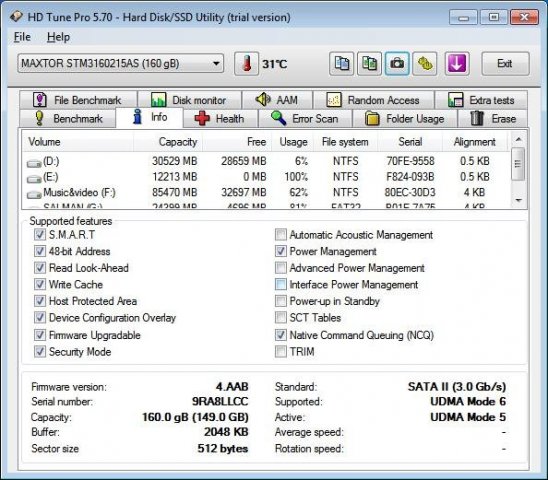Select the F824-093B serial cell
This screenshot has width=548, height=480.
(410, 177)
